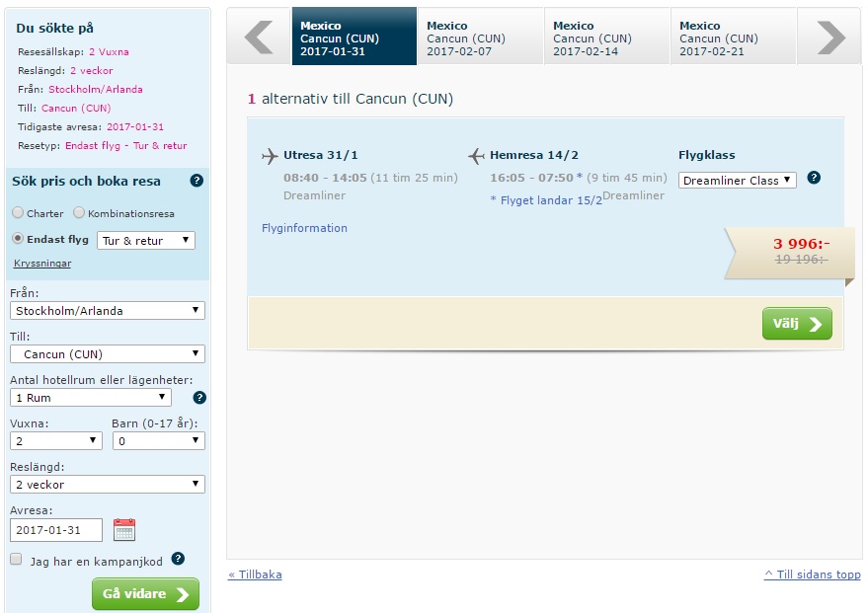Open the Flygklass Dreamliner Class dropdown
Viewport: 868px width, 613px height.
pos(738,181)
